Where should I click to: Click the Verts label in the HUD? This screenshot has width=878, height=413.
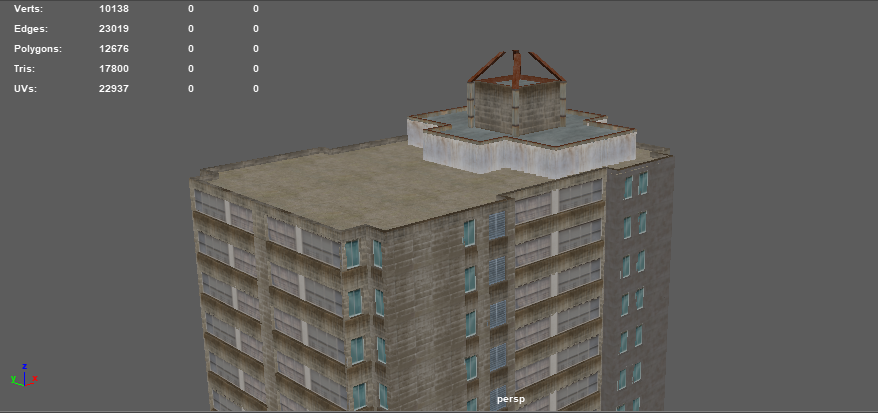click(27, 9)
